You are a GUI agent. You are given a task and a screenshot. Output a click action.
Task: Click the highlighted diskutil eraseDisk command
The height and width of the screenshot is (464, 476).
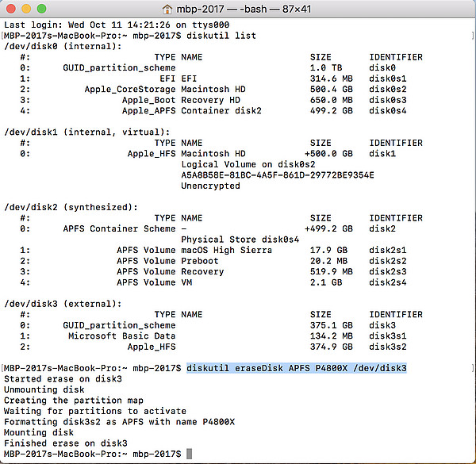point(297,368)
